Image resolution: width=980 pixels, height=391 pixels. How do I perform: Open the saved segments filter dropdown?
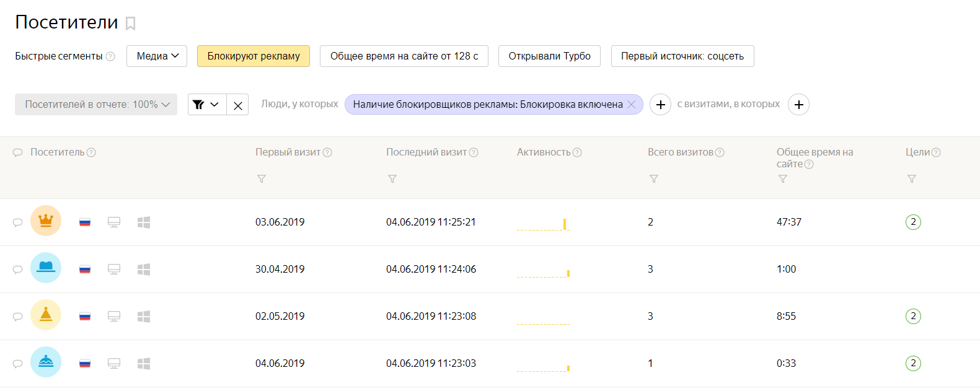click(x=207, y=105)
